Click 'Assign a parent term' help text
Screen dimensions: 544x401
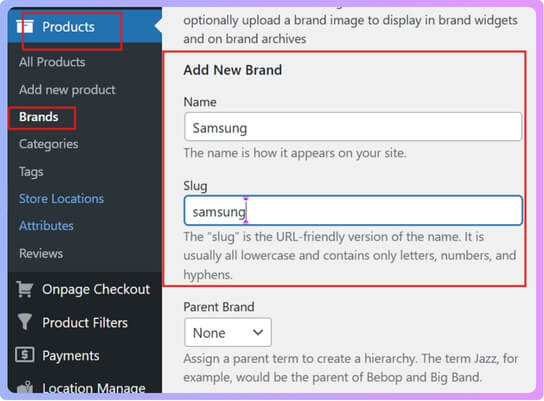coord(351,368)
